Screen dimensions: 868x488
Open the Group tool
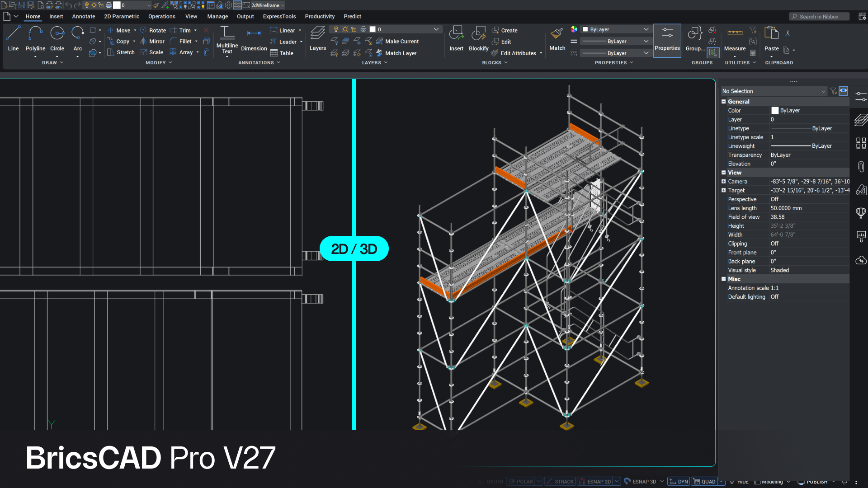point(695,38)
